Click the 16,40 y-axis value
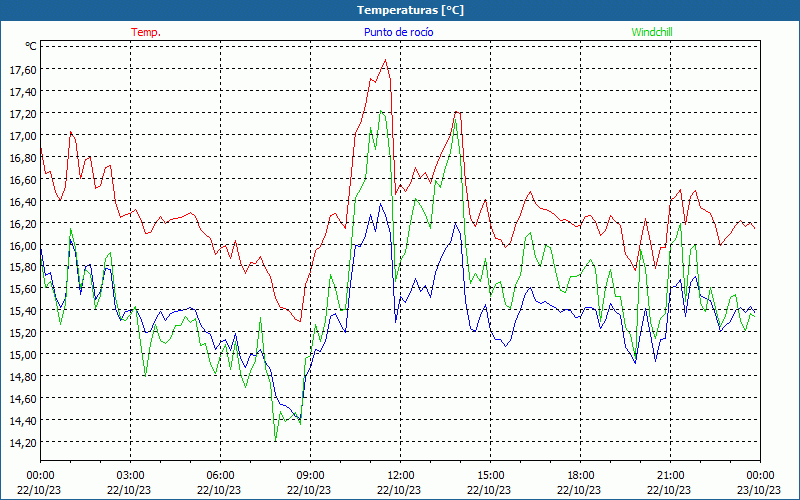Image resolution: width=800 pixels, height=500 pixels. 23,202
